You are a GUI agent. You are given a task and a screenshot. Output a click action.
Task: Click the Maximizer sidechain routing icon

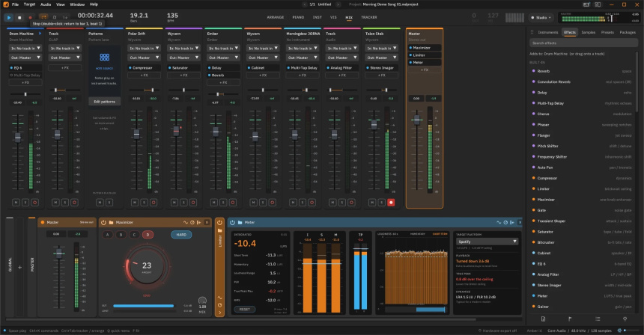coord(198,222)
